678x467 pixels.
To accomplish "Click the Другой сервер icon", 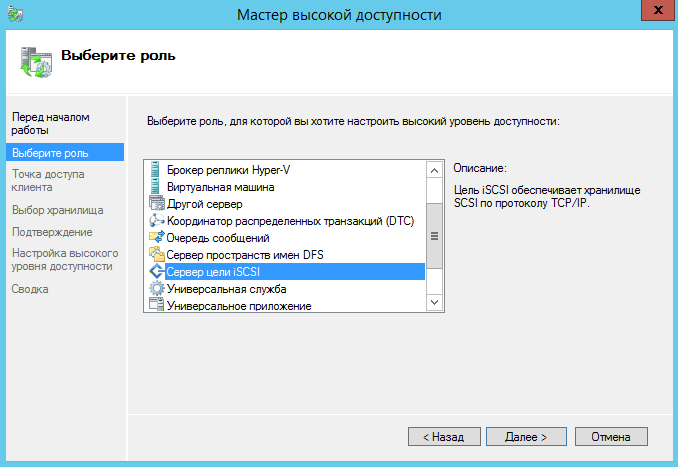I will point(155,203).
